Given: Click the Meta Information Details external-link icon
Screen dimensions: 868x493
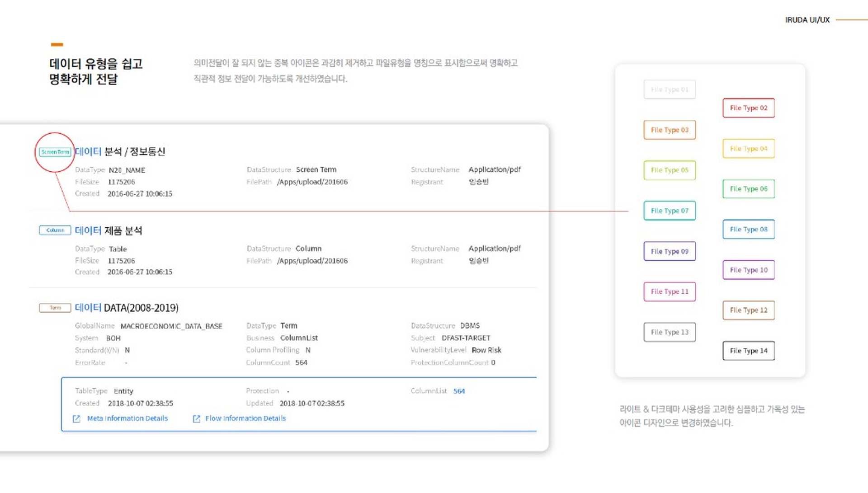Looking at the screenshot, I should (76, 419).
